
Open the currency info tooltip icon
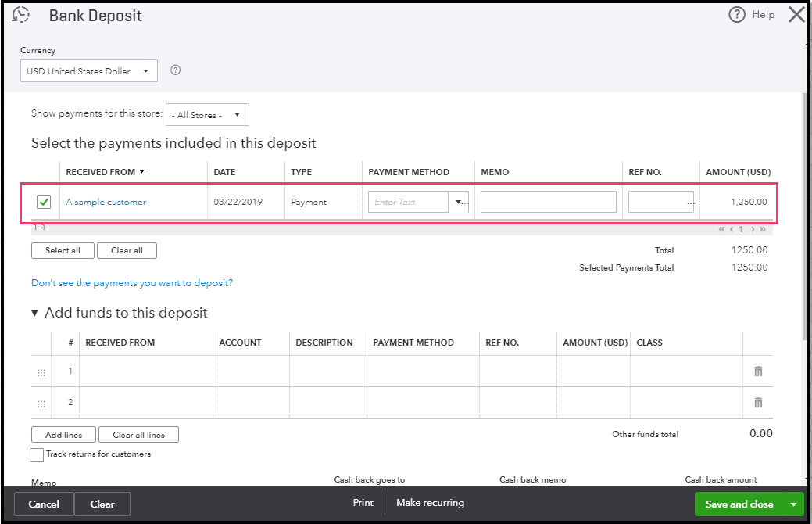pos(175,70)
